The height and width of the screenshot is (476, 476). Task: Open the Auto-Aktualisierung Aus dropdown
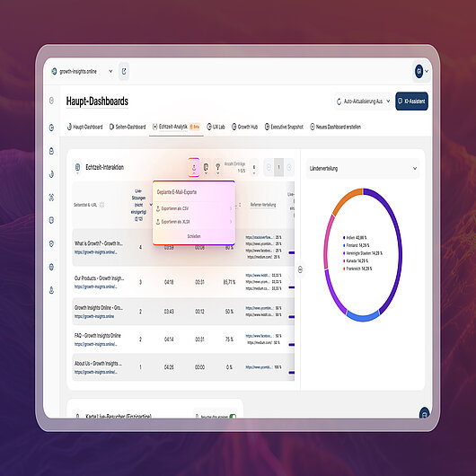[364, 101]
